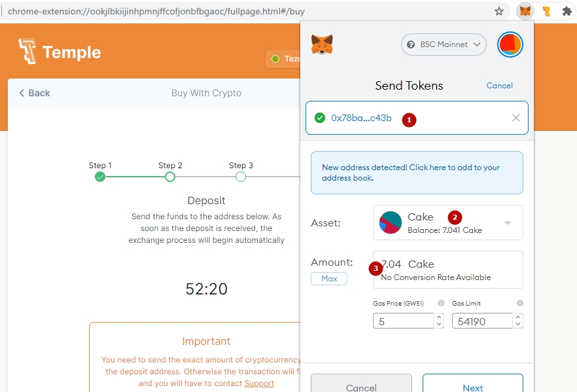Viewport: 577px width, 392px height.
Task: Open the Chrome extensions puzzle icon
Action: pos(567,11)
